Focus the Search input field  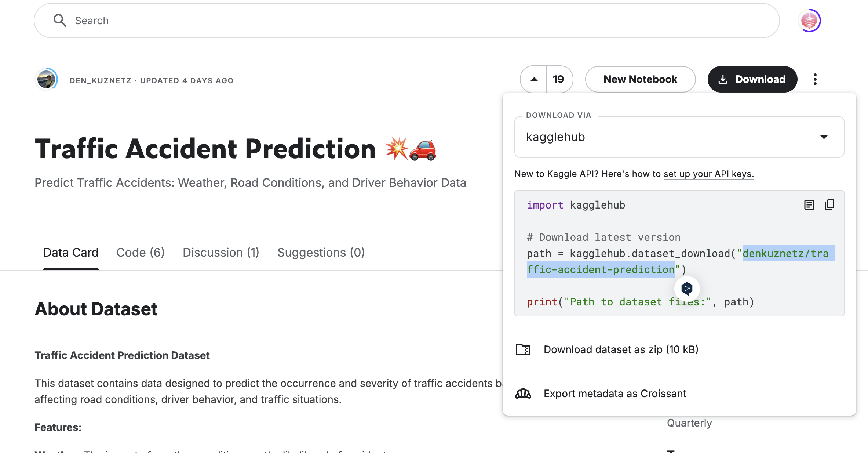tap(404, 21)
